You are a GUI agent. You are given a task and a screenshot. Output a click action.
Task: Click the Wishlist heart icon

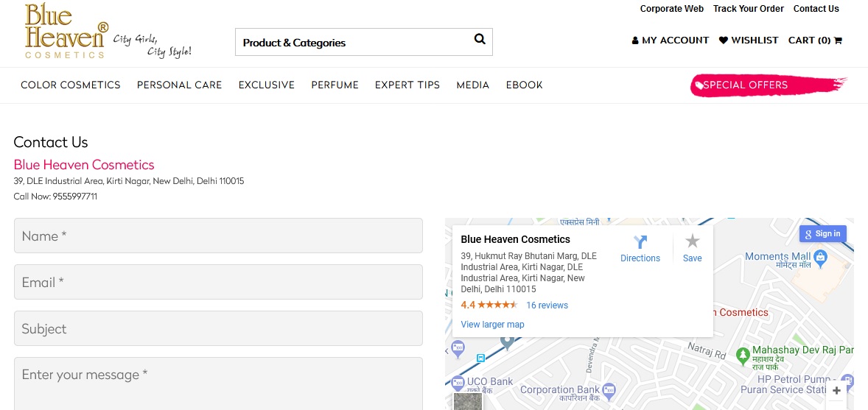[x=724, y=40]
